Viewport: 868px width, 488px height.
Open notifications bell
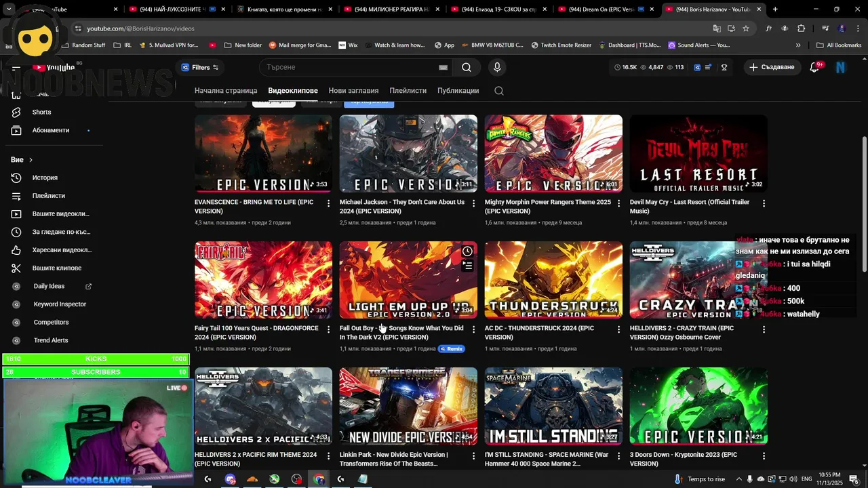[x=815, y=67]
